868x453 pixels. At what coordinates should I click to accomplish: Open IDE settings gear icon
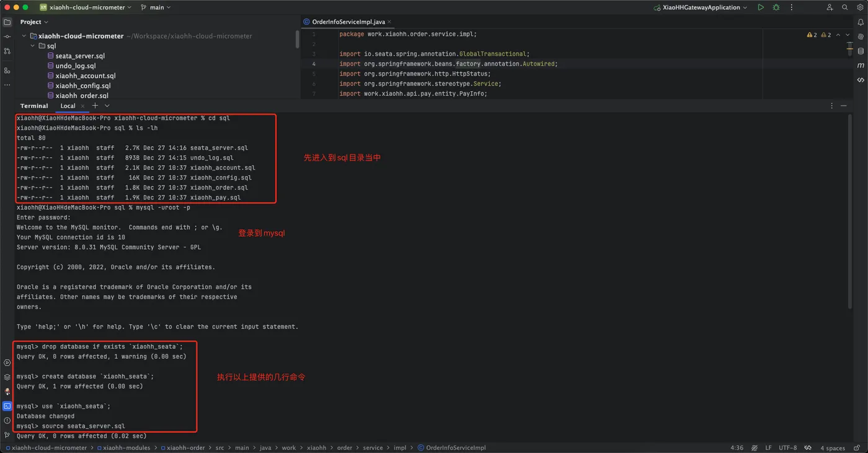(x=861, y=7)
